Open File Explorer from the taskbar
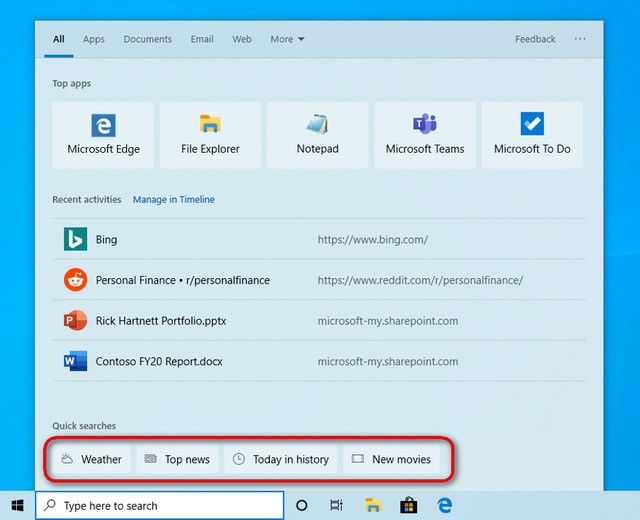640x520 pixels. pyautogui.click(x=373, y=506)
